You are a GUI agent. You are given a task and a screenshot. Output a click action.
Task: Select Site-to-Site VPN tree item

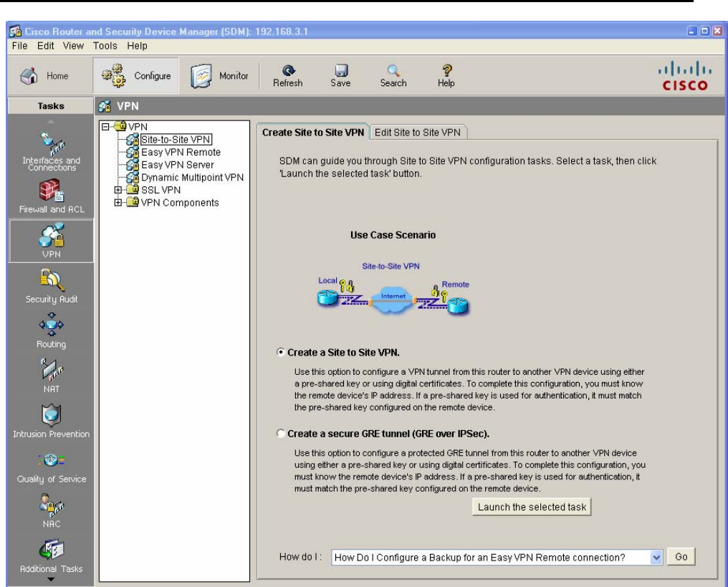click(x=176, y=139)
